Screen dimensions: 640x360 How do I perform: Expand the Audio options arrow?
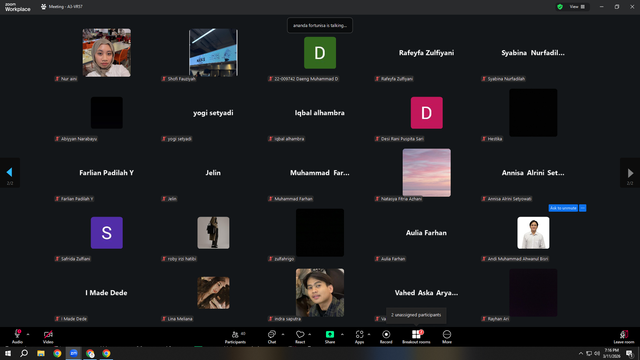click(x=28, y=334)
